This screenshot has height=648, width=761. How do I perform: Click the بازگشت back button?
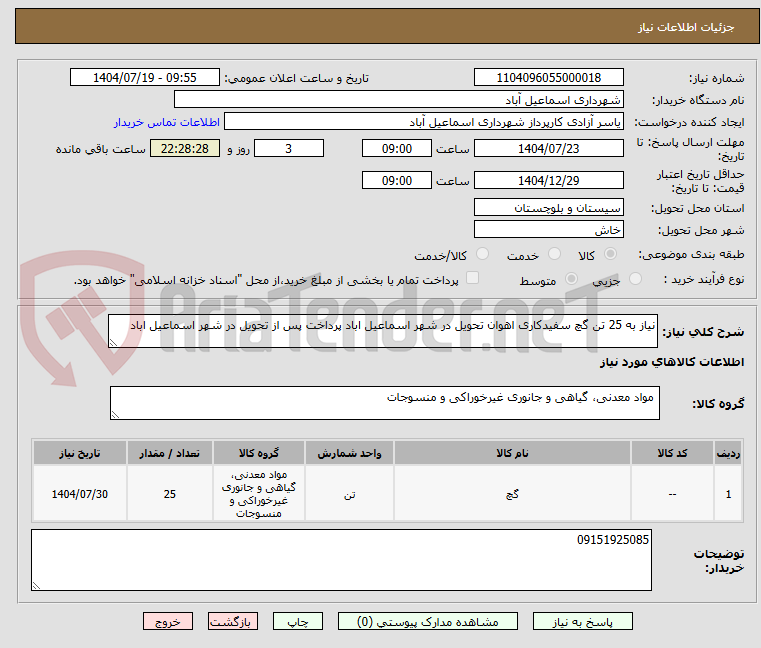click(232, 621)
